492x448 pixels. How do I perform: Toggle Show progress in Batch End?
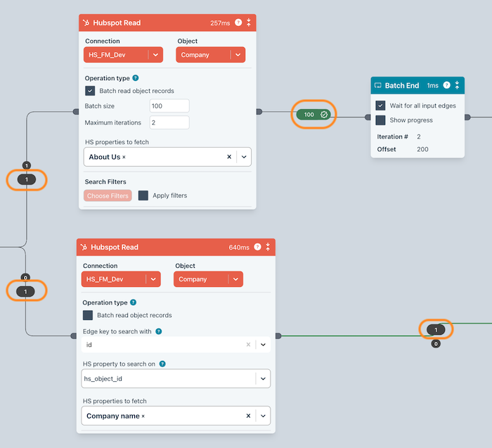coord(380,120)
